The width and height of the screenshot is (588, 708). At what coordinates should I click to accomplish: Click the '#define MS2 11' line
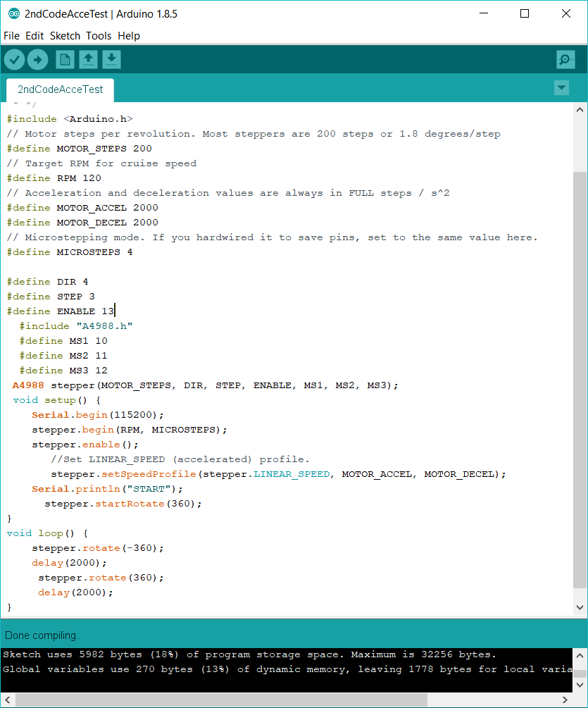(x=63, y=356)
